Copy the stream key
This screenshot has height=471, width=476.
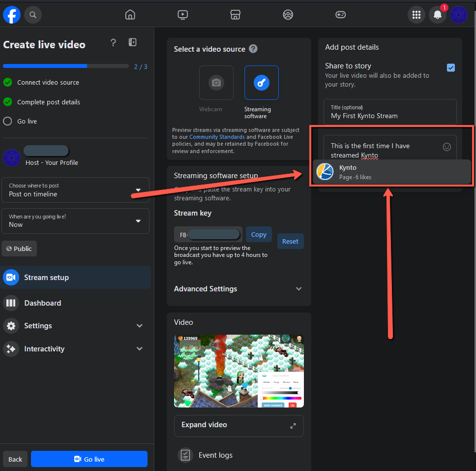pos(259,234)
